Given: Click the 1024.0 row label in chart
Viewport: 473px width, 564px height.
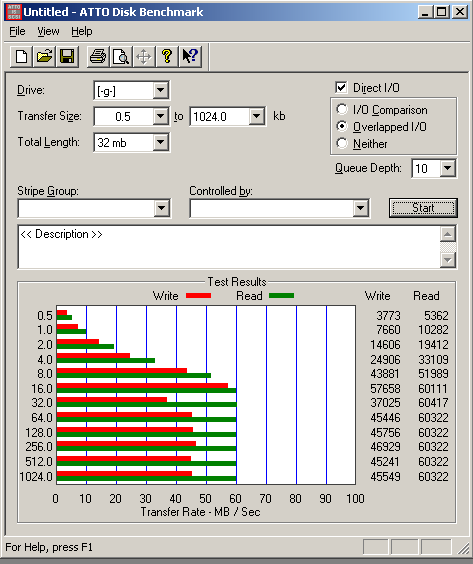Looking at the screenshot, I should pos(36,477).
